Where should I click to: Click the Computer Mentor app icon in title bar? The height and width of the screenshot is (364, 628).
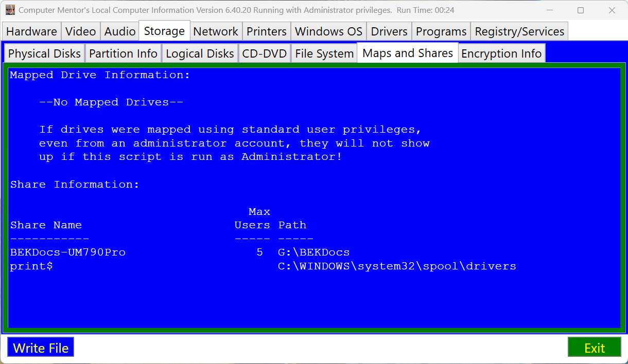tap(10, 10)
